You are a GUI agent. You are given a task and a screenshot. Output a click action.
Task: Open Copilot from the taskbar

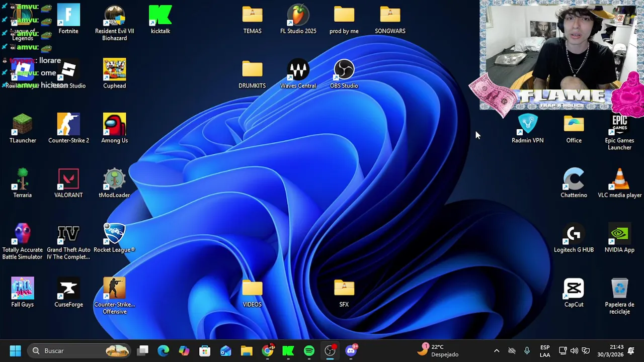pos(184,350)
